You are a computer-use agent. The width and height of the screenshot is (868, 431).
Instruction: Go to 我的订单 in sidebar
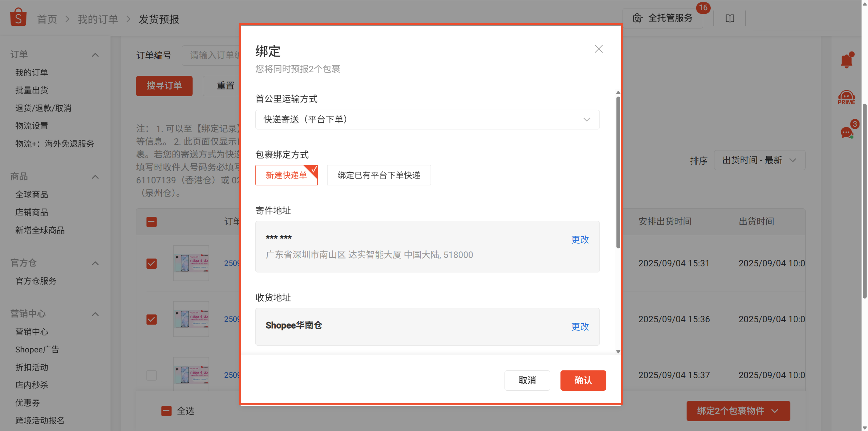coord(32,72)
